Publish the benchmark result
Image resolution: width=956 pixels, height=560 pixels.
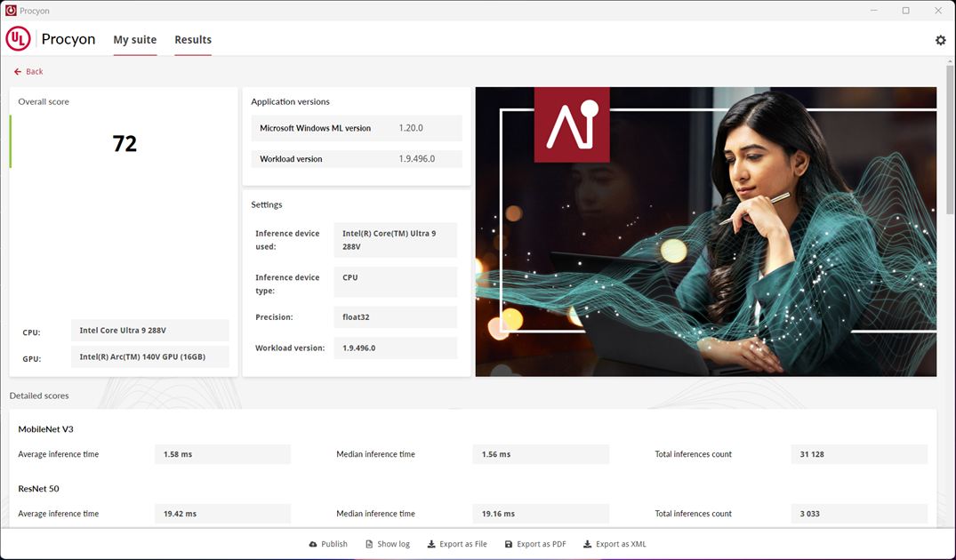[328, 544]
